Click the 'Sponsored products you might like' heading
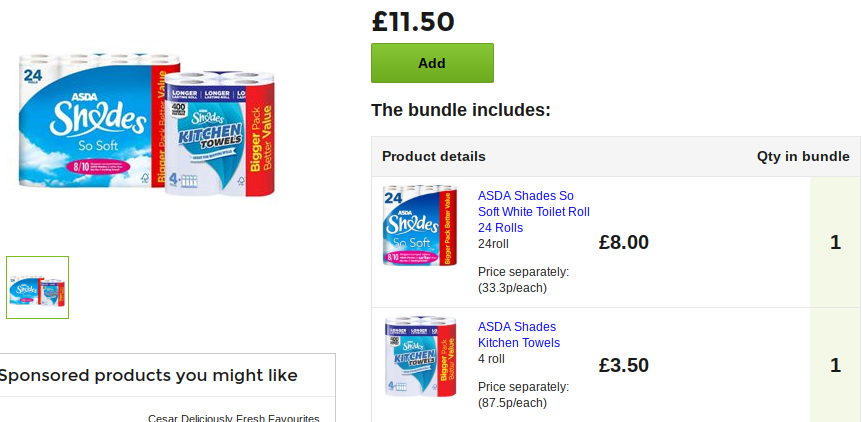862x422 pixels. (148, 376)
